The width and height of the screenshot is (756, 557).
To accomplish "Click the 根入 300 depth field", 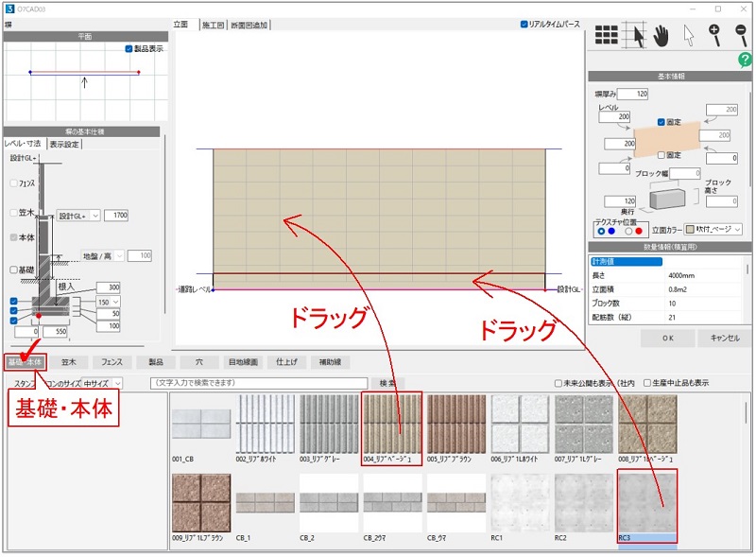I will click(x=109, y=287).
